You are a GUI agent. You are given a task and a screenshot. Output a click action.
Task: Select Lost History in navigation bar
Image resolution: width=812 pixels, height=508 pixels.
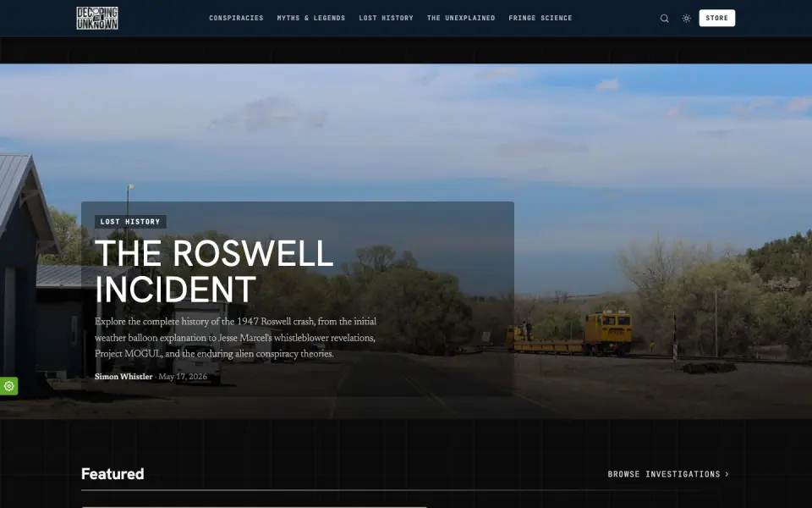387,18
